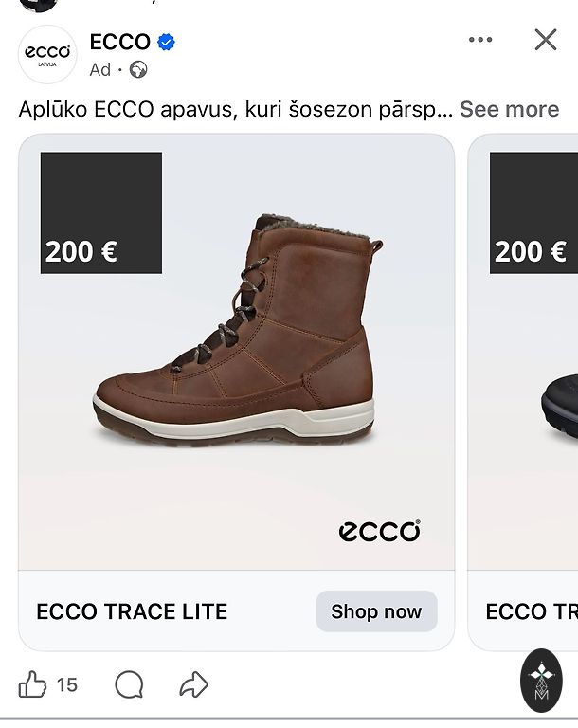Click the globe audience icon next to Ad
578x728 pixels.
(x=138, y=69)
